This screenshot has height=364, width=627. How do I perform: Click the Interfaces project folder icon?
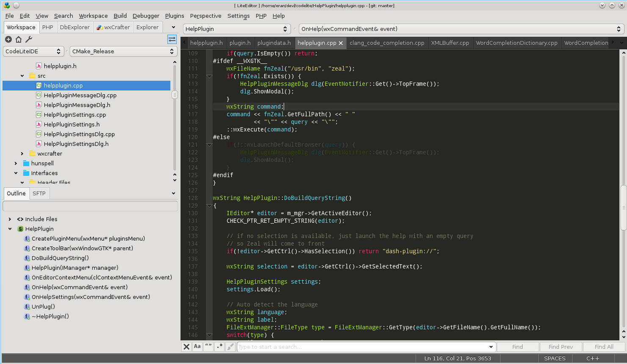(x=26, y=173)
